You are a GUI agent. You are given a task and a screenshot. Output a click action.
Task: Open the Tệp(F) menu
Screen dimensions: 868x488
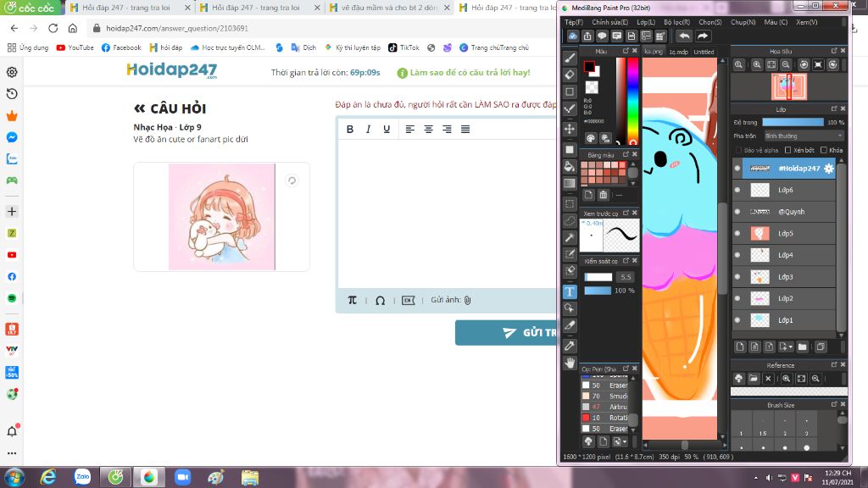(x=574, y=22)
